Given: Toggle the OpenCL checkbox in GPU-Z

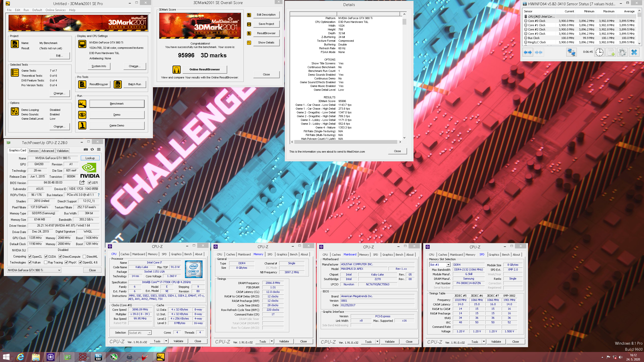Looking at the screenshot, I should 30,257.
